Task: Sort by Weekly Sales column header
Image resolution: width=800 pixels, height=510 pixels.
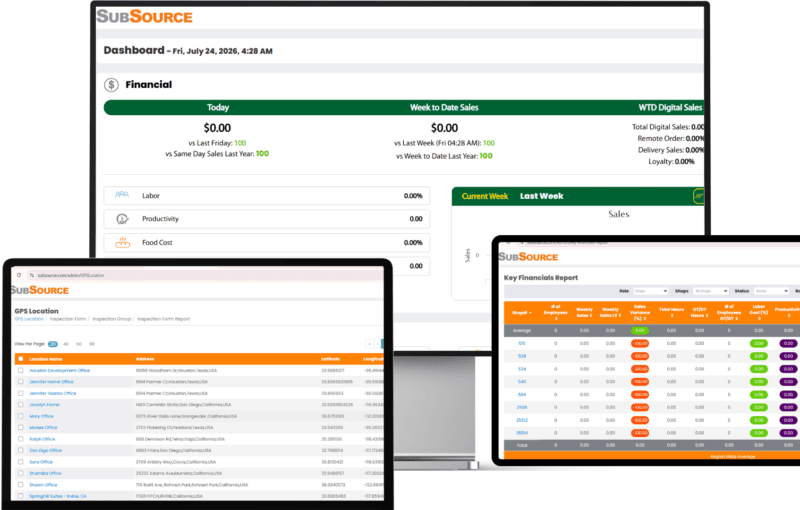Action: point(584,313)
